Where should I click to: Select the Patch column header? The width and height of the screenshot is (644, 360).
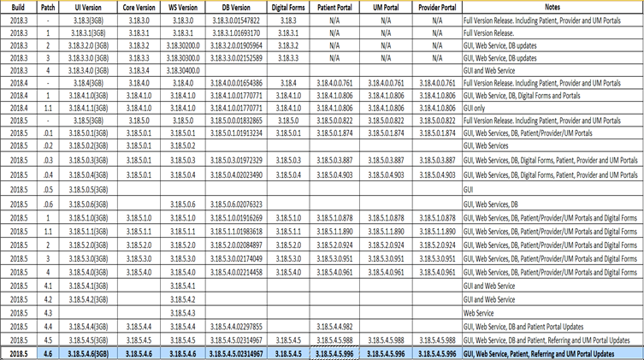click(x=48, y=5)
